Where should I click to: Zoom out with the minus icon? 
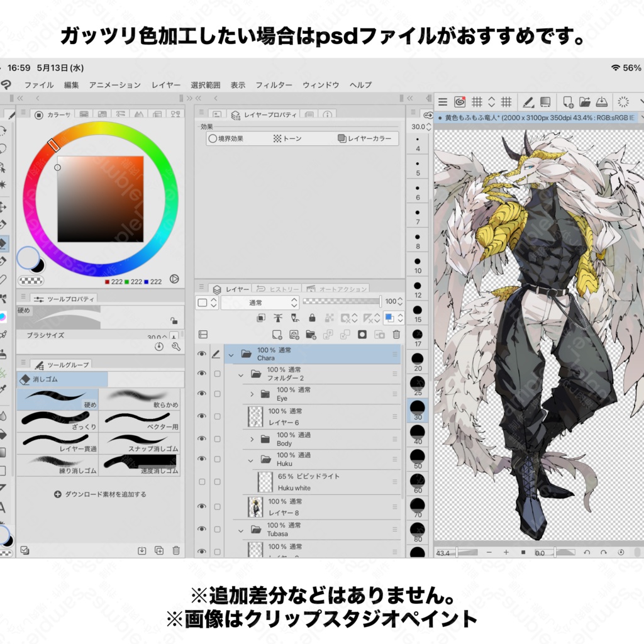coord(489,552)
